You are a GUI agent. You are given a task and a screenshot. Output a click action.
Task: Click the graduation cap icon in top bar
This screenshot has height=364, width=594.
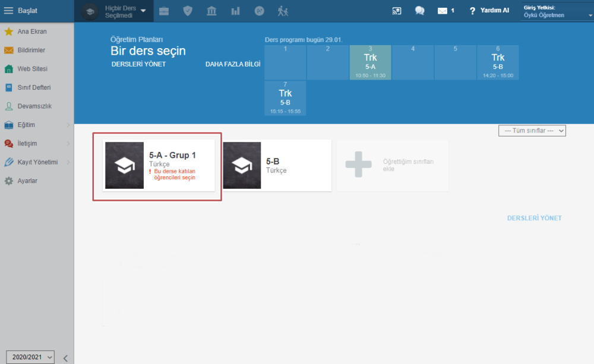click(x=90, y=11)
